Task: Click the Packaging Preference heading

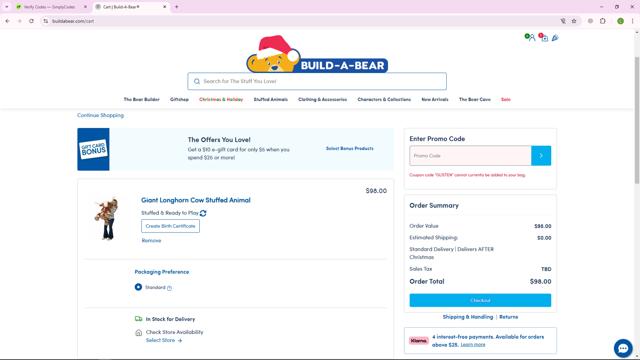Action: [x=162, y=272]
